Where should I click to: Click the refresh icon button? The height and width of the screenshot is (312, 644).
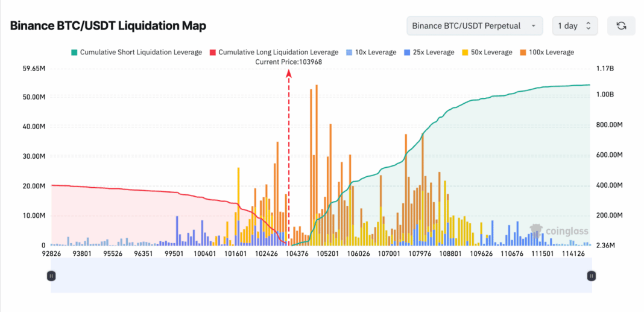click(x=621, y=26)
